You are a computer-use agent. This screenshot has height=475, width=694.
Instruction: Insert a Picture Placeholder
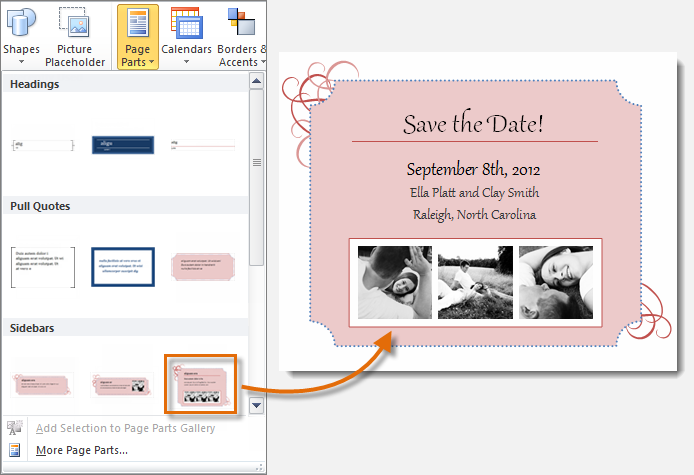[74, 21]
